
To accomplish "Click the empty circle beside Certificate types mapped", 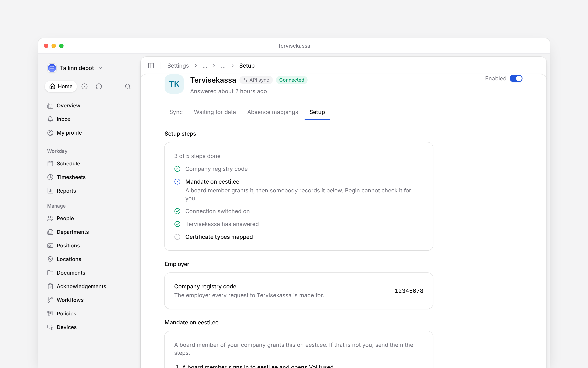I will point(177,237).
